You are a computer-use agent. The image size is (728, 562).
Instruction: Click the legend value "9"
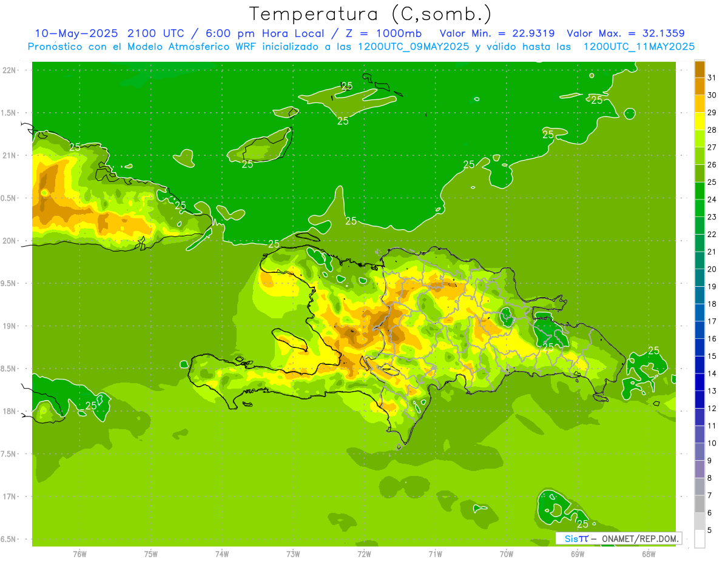(x=710, y=461)
